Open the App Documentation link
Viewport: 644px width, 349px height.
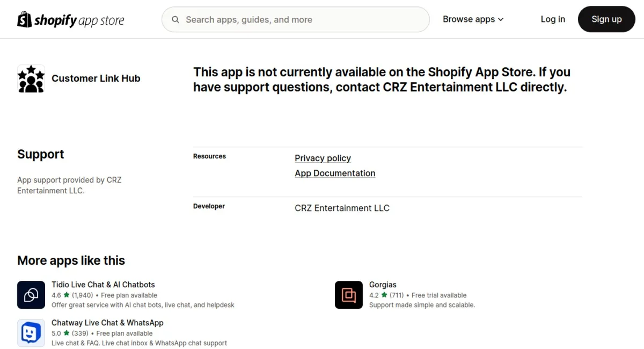click(x=335, y=173)
